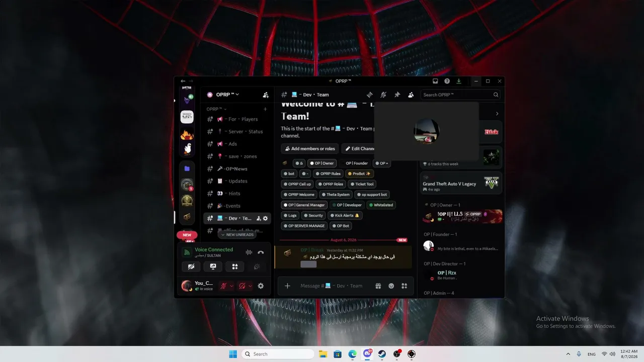Open the activities icon in voice panel
644x362 pixels.
click(x=235, y=266)
